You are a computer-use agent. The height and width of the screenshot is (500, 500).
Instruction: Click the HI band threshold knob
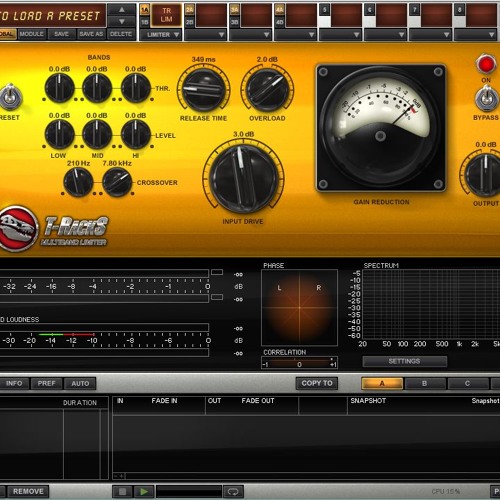coord(135,88)
